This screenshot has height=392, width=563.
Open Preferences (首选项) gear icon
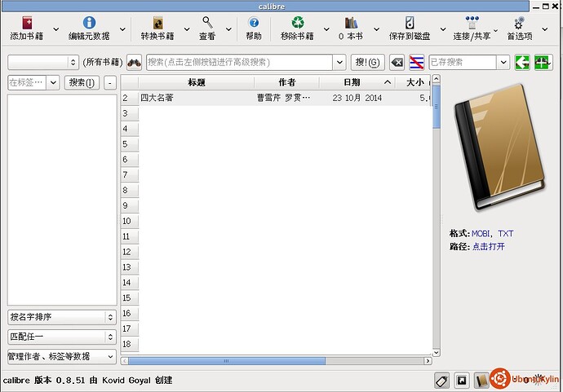coord(519,23)
